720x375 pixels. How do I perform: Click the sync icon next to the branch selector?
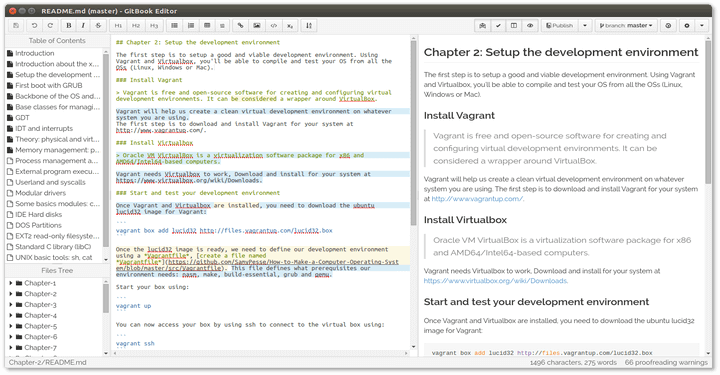coord(668,26)
